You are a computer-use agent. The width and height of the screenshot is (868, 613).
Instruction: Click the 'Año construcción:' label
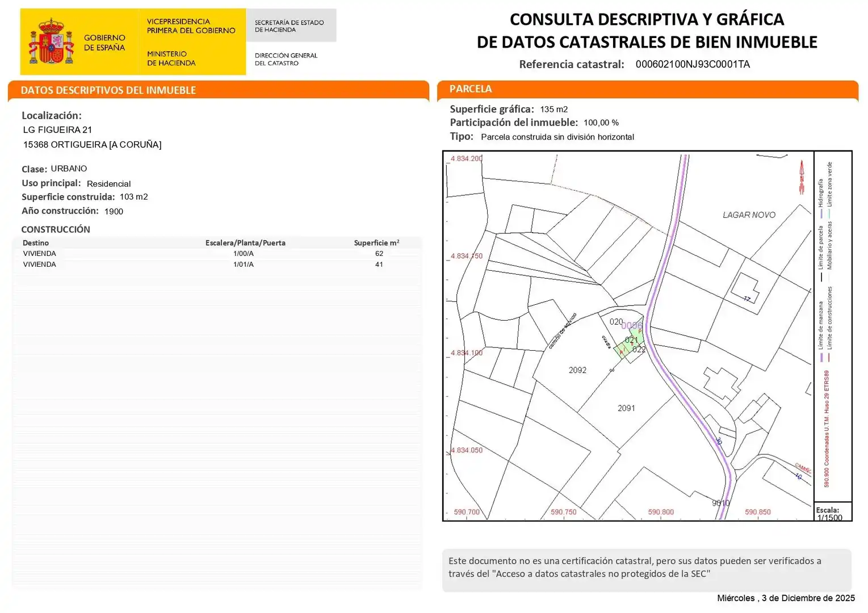click(x=60, y=211)
